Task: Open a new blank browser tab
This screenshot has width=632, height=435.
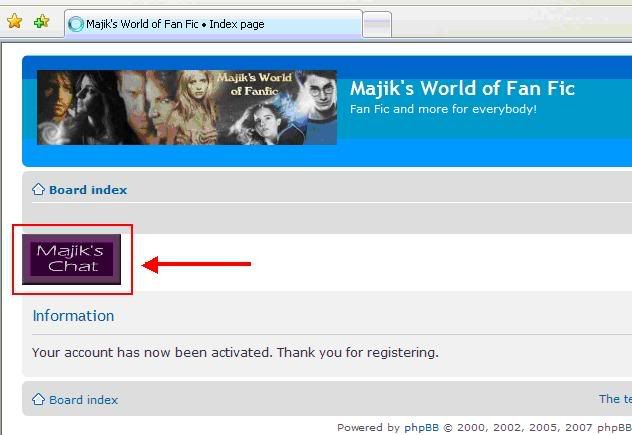Action: tap(377, 25)
